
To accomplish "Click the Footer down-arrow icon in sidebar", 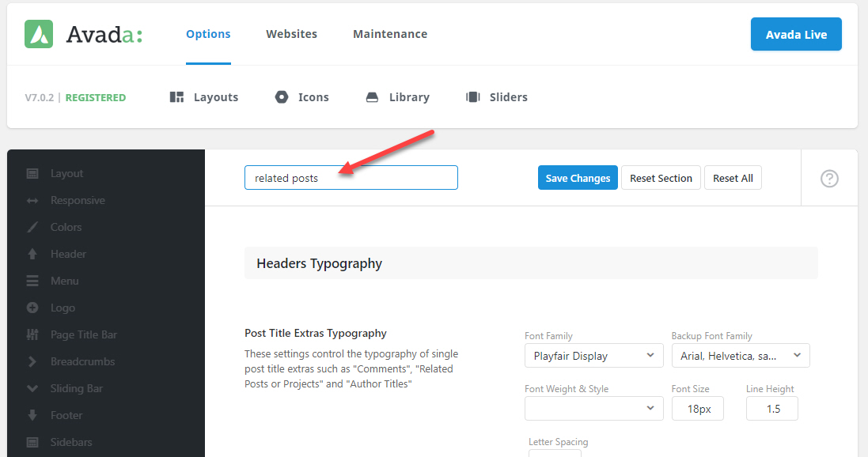I will (32, 416).
